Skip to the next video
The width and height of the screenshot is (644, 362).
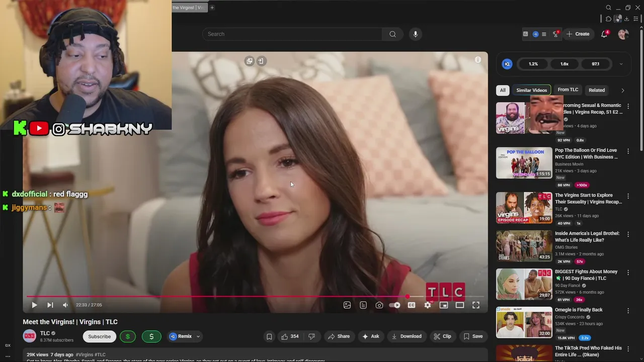click(50, 305)
